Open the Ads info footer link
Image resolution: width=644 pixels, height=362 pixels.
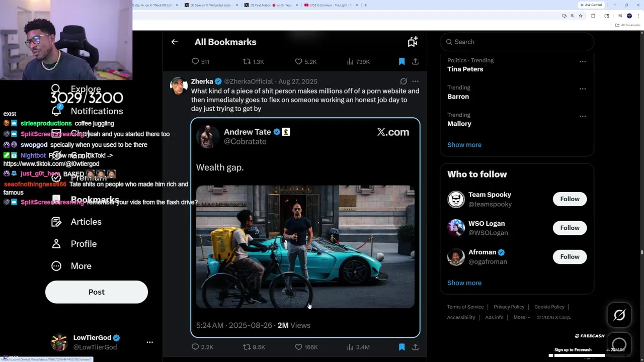pos(494,317)
